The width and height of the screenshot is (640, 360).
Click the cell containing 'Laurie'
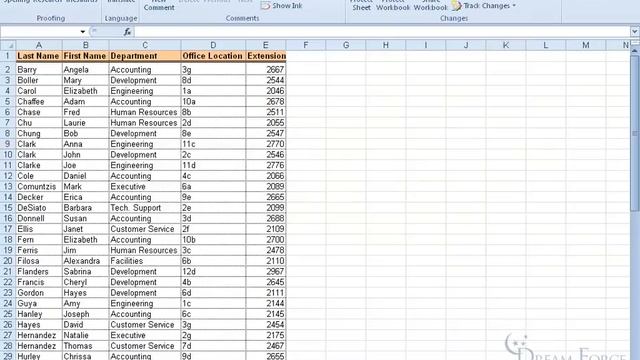click(x=85, y=123)
